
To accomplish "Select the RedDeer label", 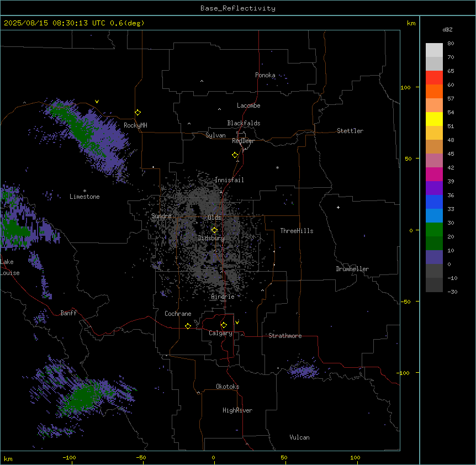I will (243, 141).
